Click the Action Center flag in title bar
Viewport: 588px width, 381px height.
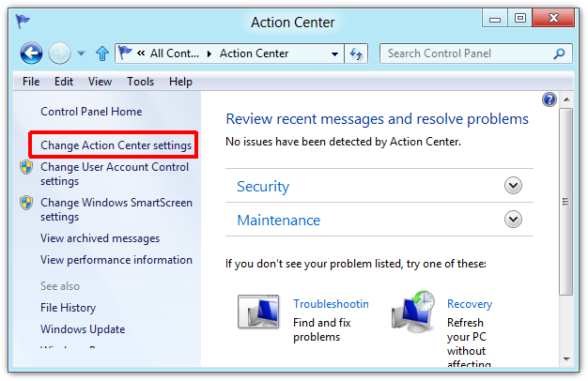point(23,22)
